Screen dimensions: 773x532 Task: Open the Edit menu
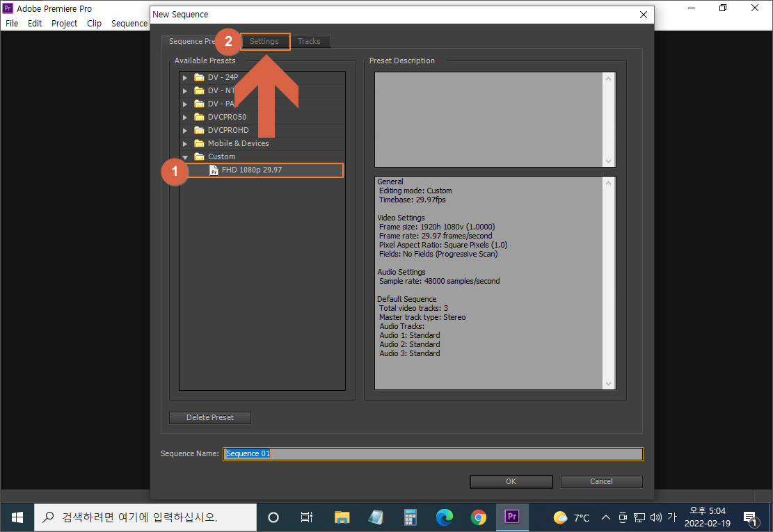click(x=35, y=23)
